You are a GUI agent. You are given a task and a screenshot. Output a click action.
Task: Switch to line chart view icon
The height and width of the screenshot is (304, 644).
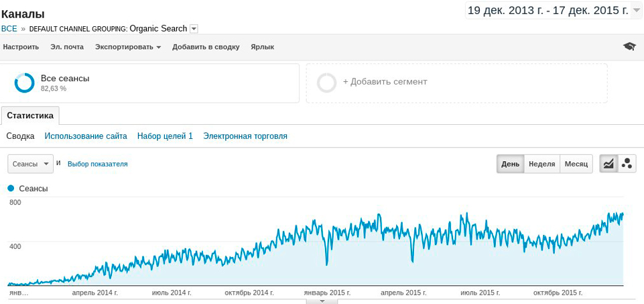608,164
